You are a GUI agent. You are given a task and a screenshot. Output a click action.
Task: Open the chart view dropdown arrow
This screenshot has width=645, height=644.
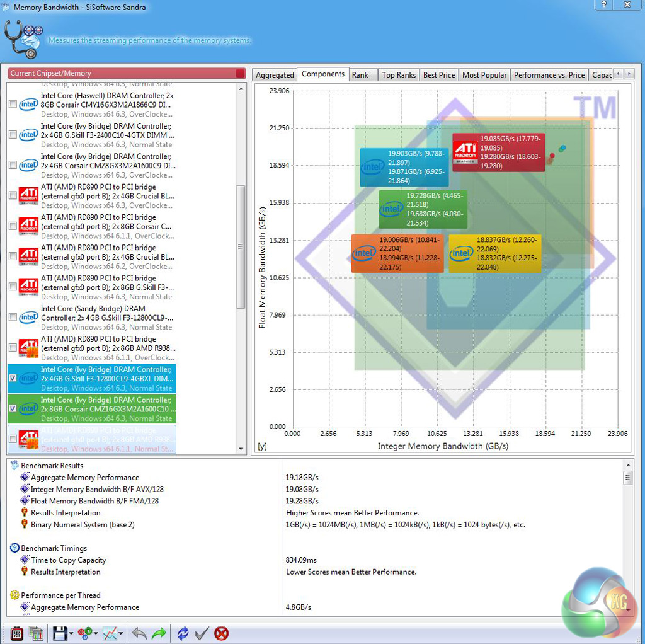pyautogui.click(x=121, y=634)
